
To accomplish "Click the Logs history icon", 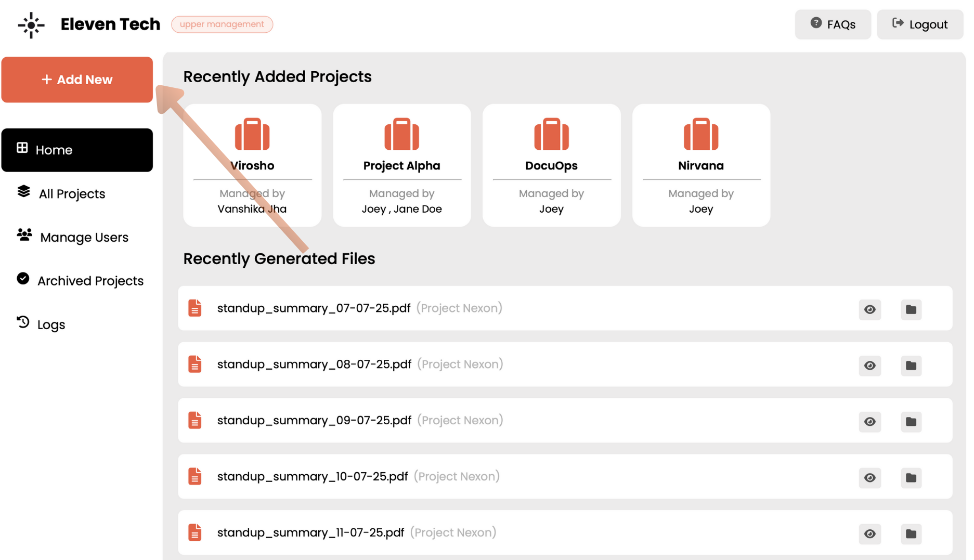I will (23, 322).
